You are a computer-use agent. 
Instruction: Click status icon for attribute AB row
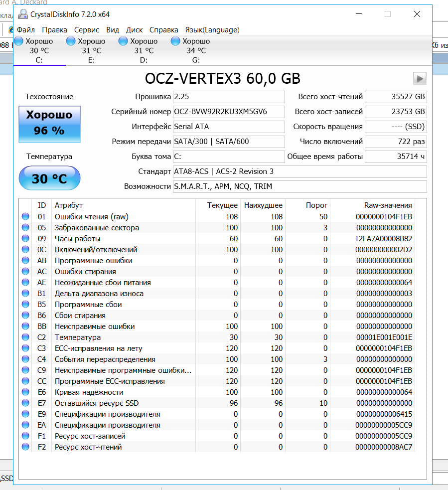[x=25, y=260]
